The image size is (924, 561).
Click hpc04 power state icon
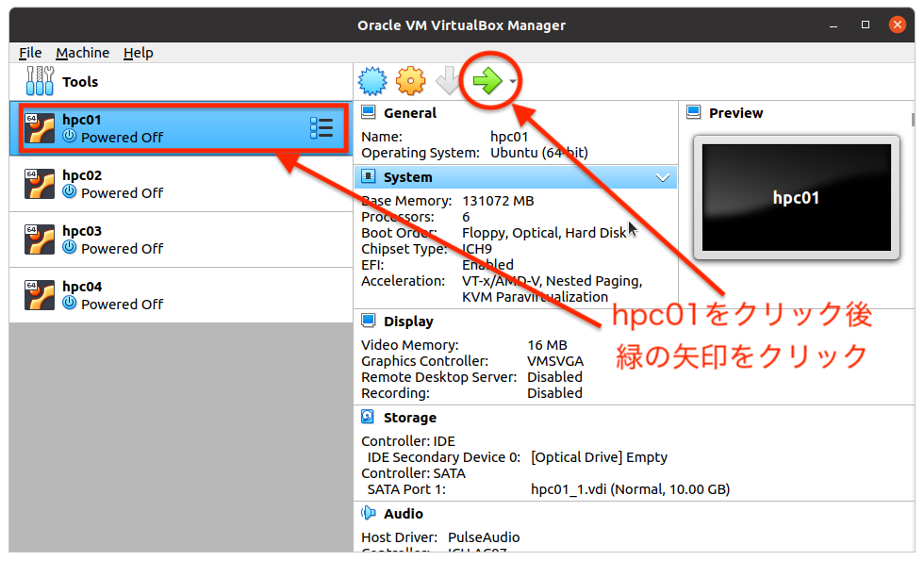(70, 303)
